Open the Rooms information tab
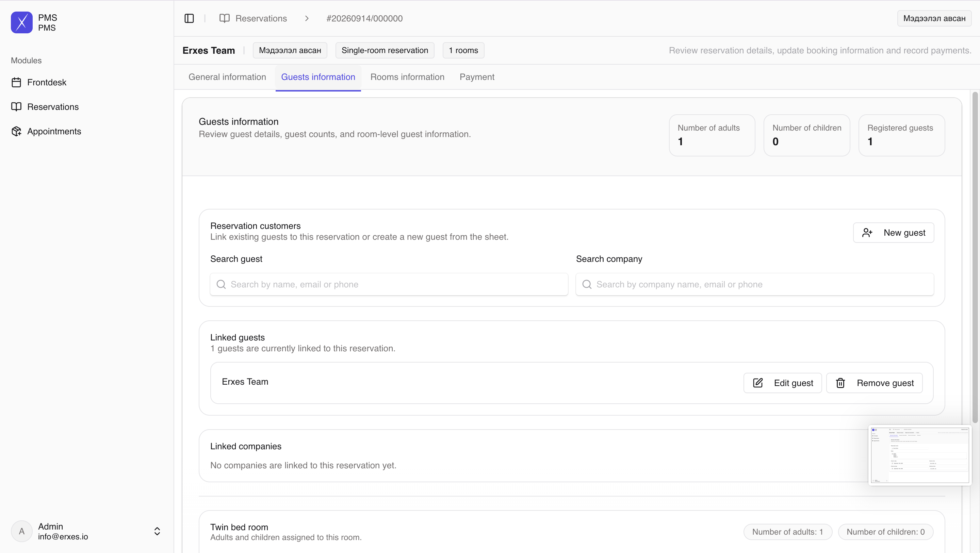 pos(407,77)
